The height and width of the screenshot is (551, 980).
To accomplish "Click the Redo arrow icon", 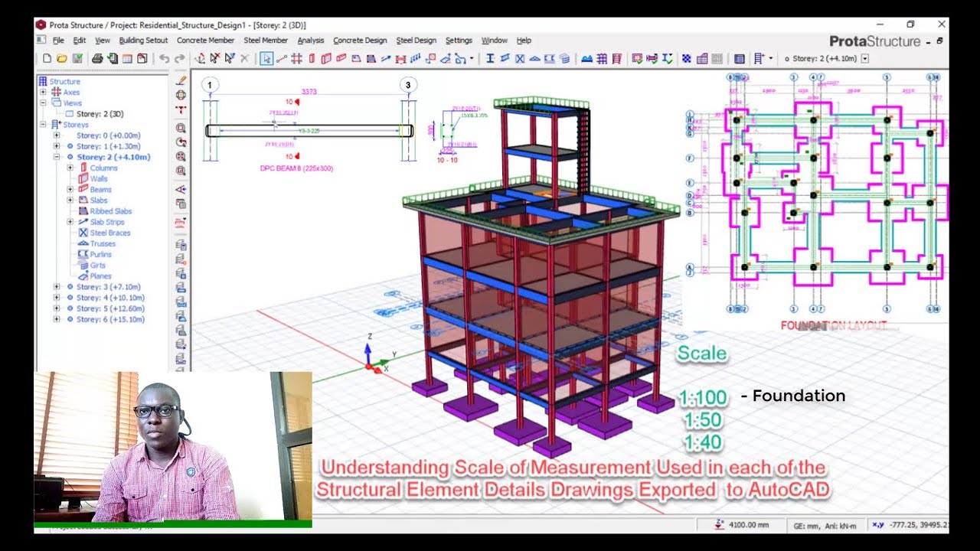I will [x=180, y=58].
